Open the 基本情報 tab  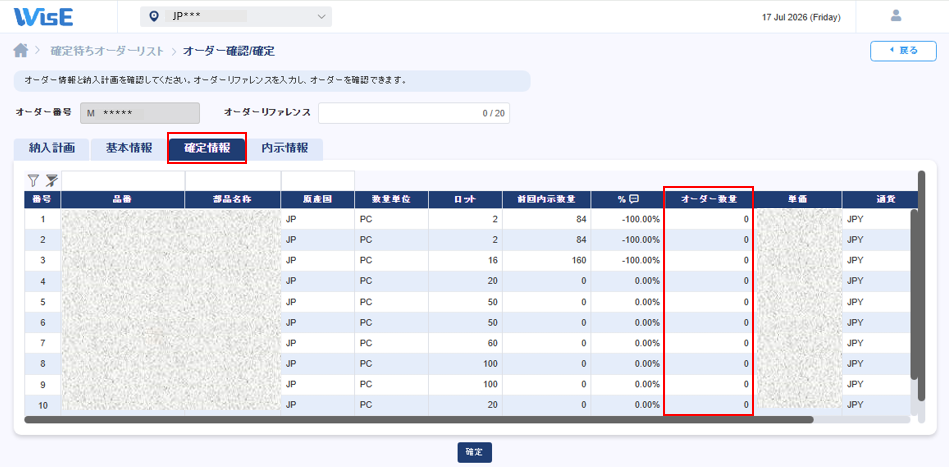pyautogui.click(x=129, y=149)
